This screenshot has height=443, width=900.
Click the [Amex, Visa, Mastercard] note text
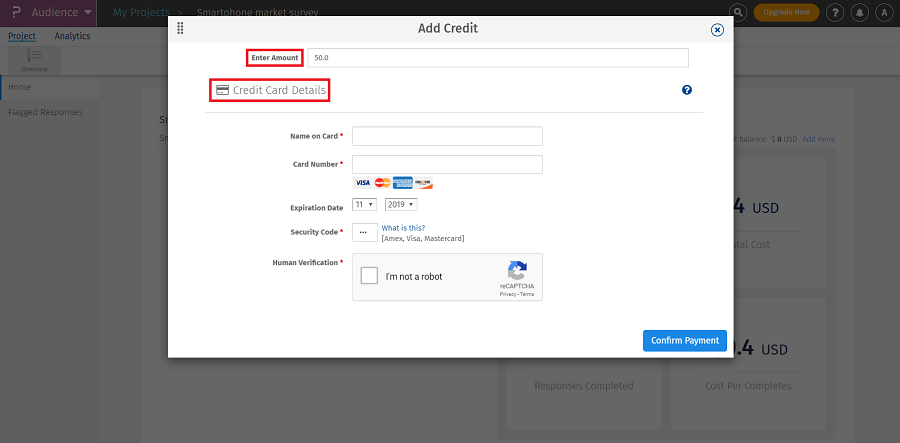(423, 238)
